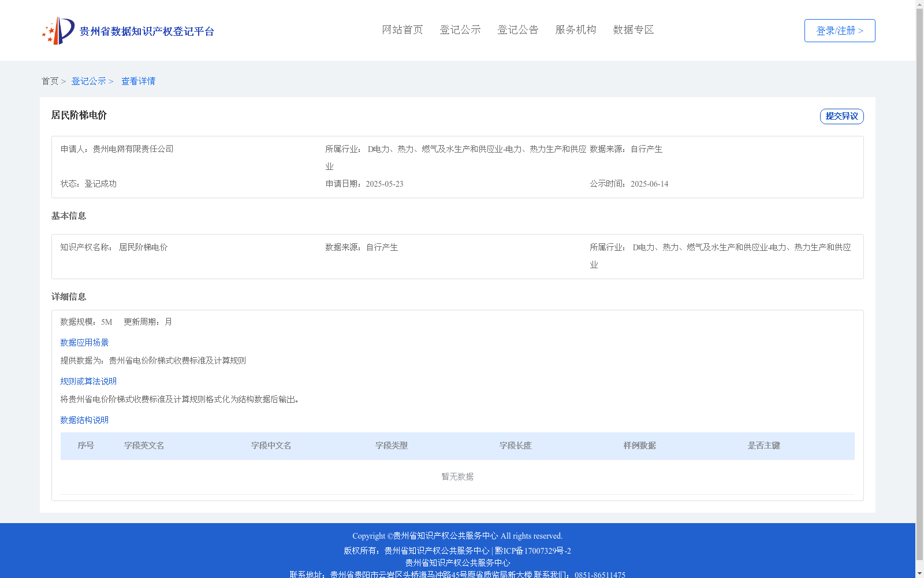Click the scrollbar down arrow

(x=919, y=573)
